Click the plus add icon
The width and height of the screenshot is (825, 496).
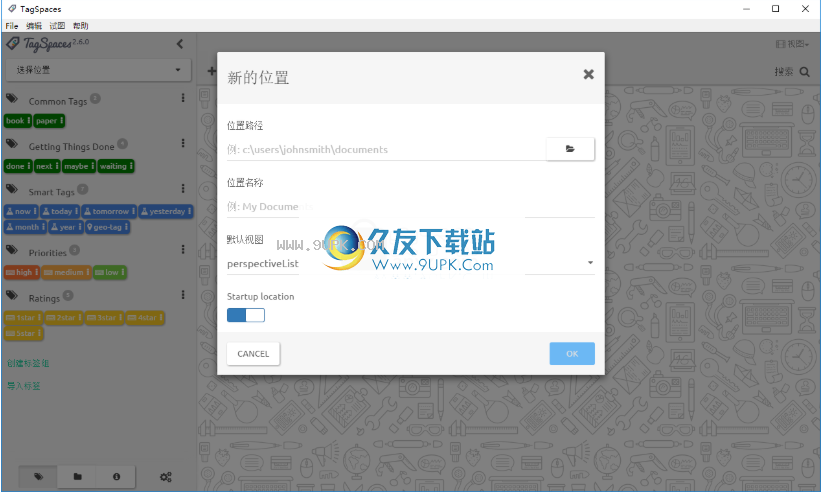click(211, 70)
